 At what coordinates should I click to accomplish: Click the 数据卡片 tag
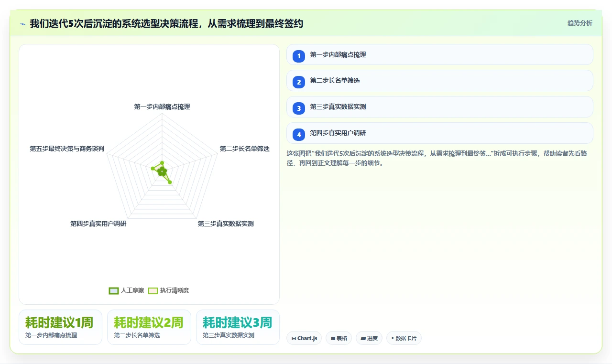click(404, 338)
